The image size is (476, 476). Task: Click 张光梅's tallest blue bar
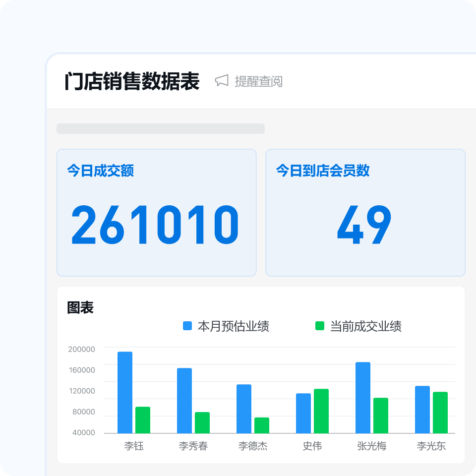click(362, 397)
